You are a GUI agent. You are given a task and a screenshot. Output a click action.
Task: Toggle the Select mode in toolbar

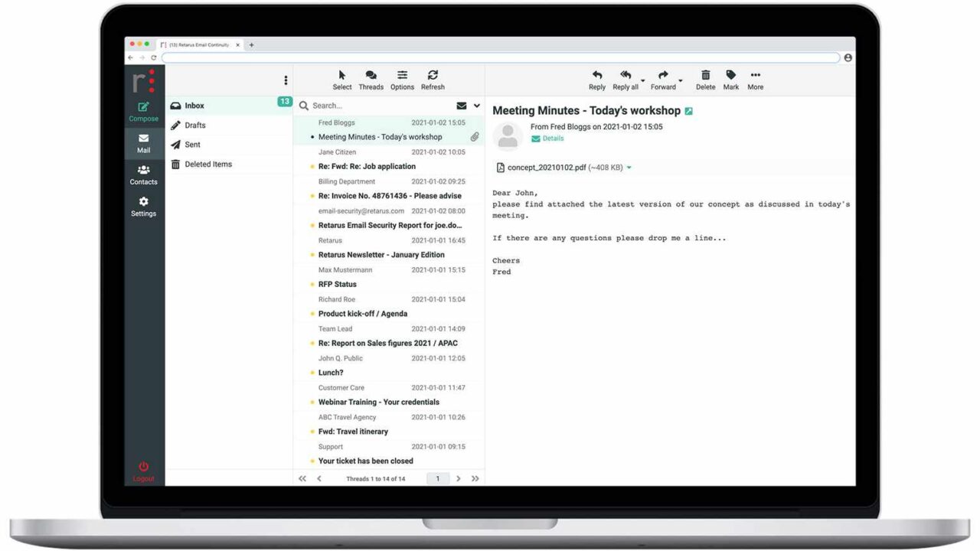tap(342, 75)
